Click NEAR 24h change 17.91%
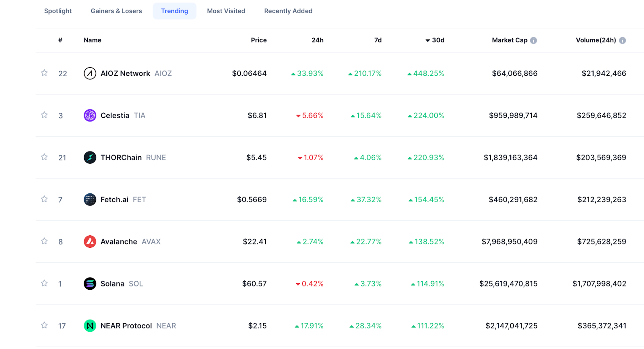 coord(309,326)
